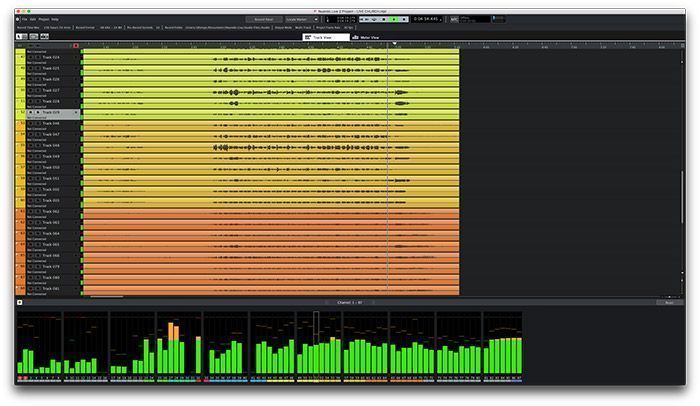
Task: Click the vertical scrollbar of the track view
Action: pyautogui.click(x=682, y=197)
